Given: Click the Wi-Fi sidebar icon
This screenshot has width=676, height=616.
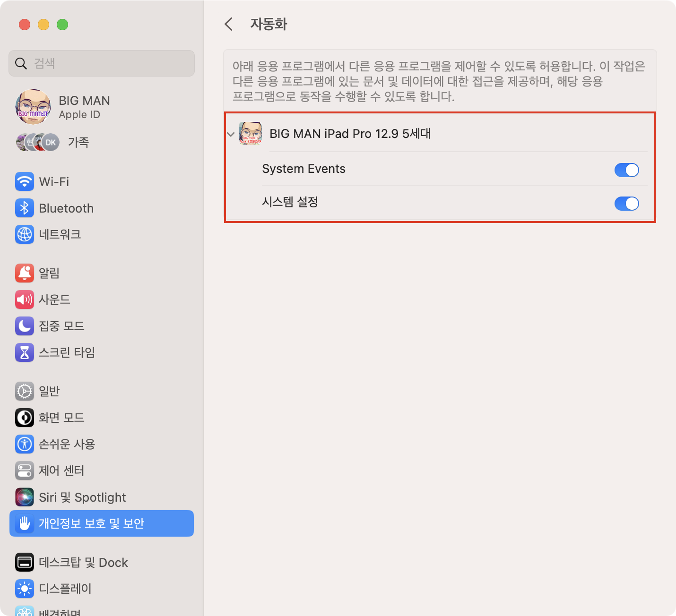Looking at the screenshot, I should pos(25,181).
